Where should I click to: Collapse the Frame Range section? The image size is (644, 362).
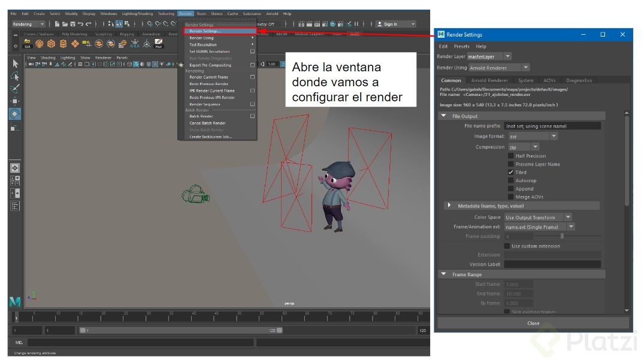click(x=443, y=274)
